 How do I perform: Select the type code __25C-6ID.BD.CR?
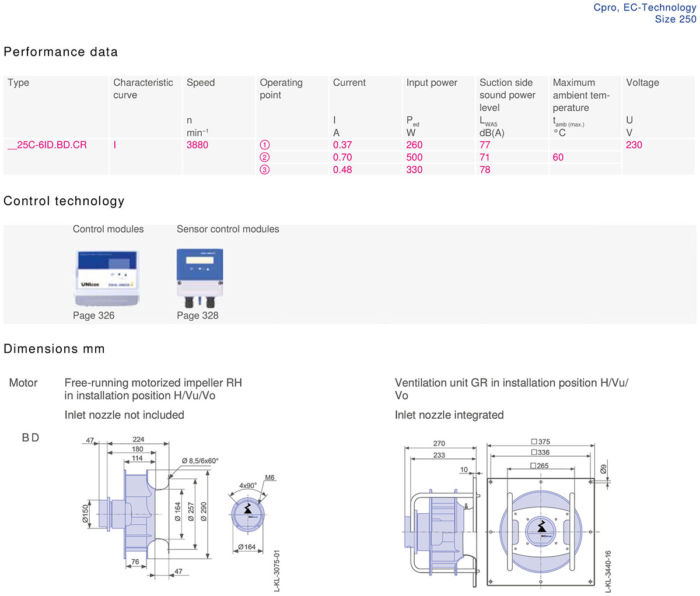47,145
